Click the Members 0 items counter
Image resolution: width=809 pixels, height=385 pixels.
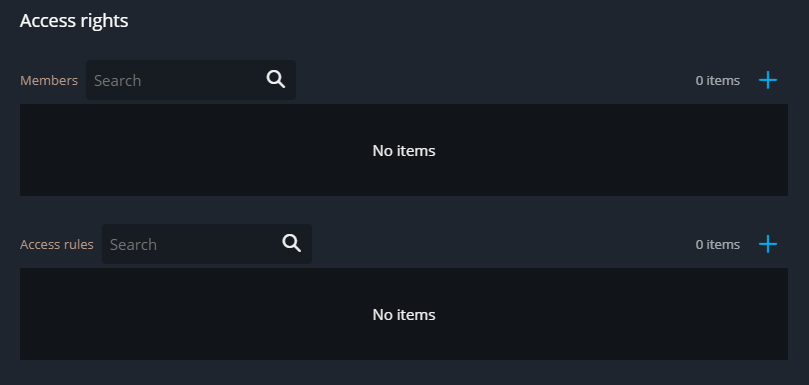(x=718, y=81)
